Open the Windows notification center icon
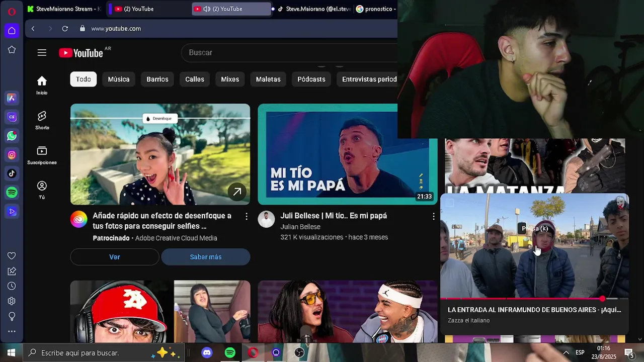The width and height of the screenshot is (644, 362). 629,353
